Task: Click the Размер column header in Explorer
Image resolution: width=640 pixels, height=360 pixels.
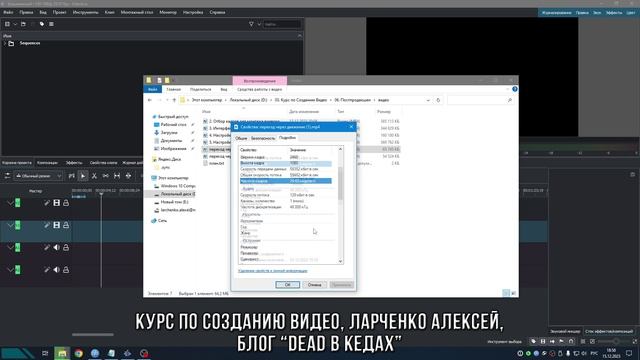Action: (x=384, y=111)
